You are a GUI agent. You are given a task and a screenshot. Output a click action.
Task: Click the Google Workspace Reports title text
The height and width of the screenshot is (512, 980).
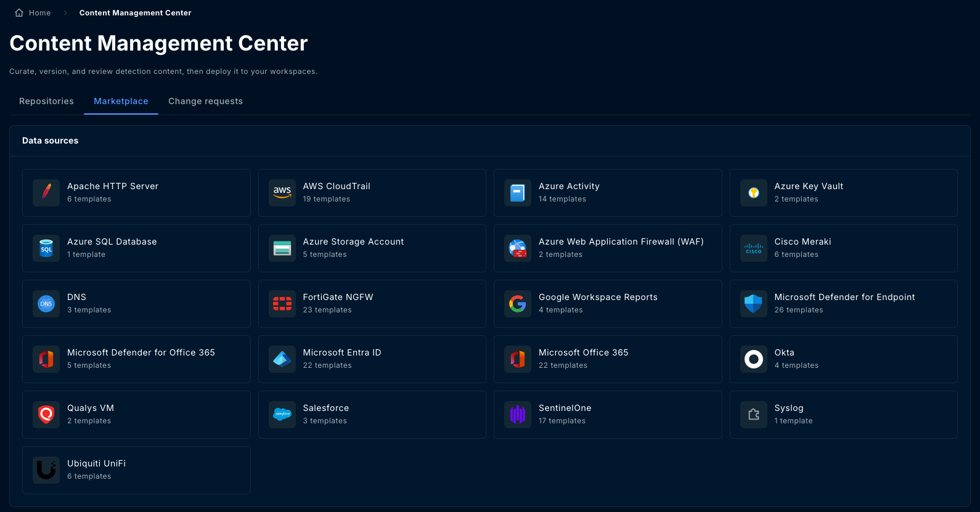tap(598, 297)
